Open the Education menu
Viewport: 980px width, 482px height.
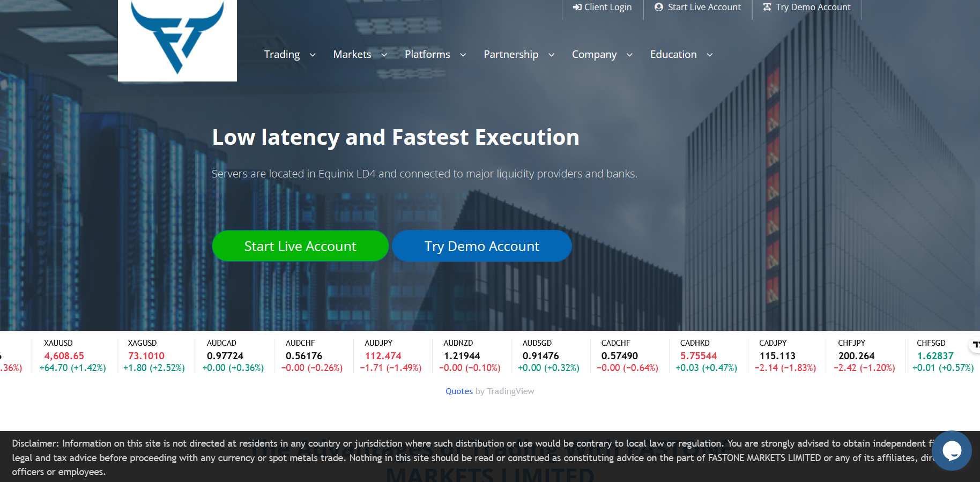[x=673, y=54]
